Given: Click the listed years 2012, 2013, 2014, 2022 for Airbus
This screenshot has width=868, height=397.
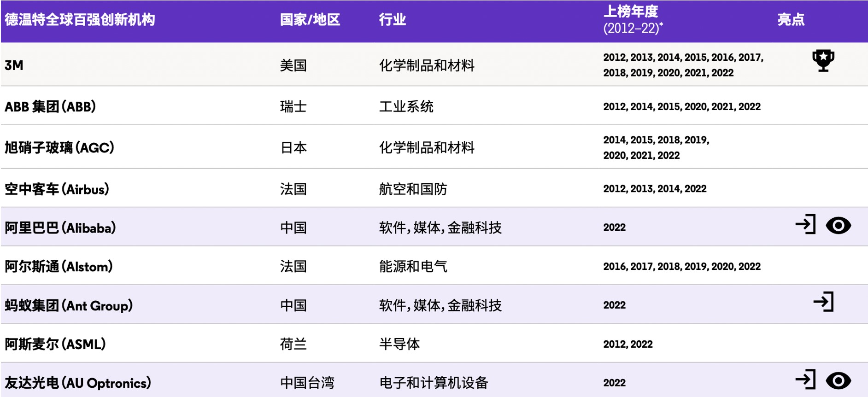Looking at the screenshot, I should (x=655, y=189).
